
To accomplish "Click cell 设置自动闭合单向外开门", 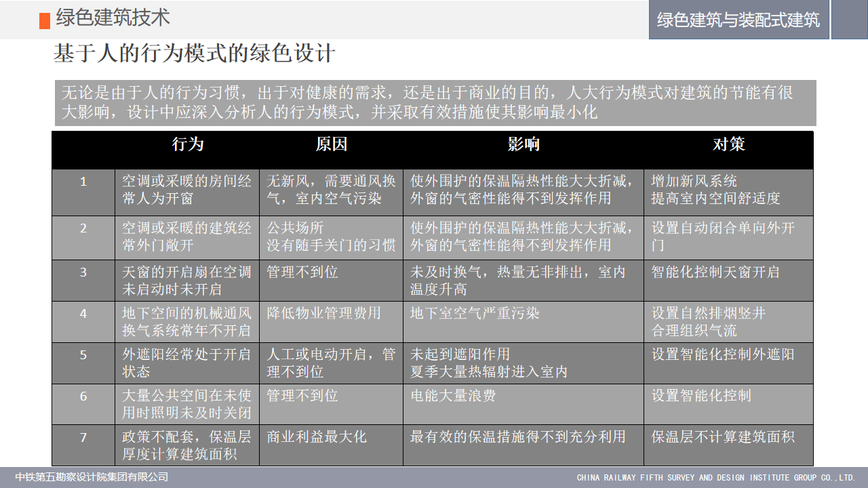I will coord(728,238).
